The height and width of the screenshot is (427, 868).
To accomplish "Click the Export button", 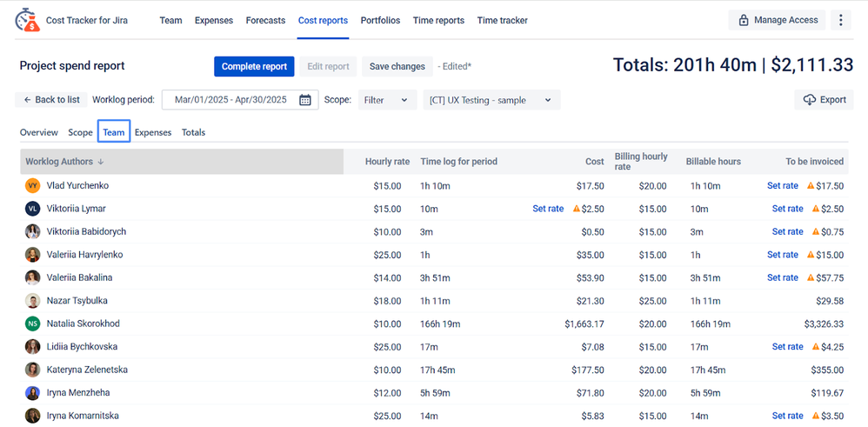I will click(x=824, y=100).
